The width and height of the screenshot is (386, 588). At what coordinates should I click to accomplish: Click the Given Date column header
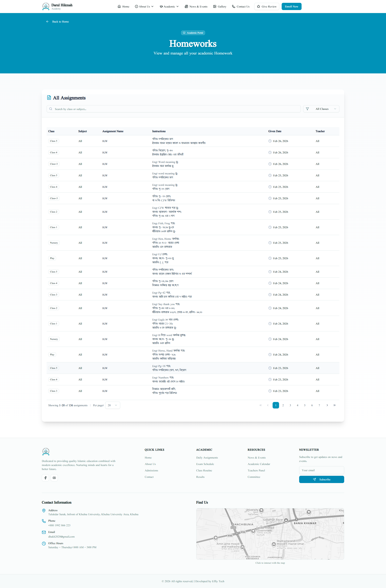point(275,131)
